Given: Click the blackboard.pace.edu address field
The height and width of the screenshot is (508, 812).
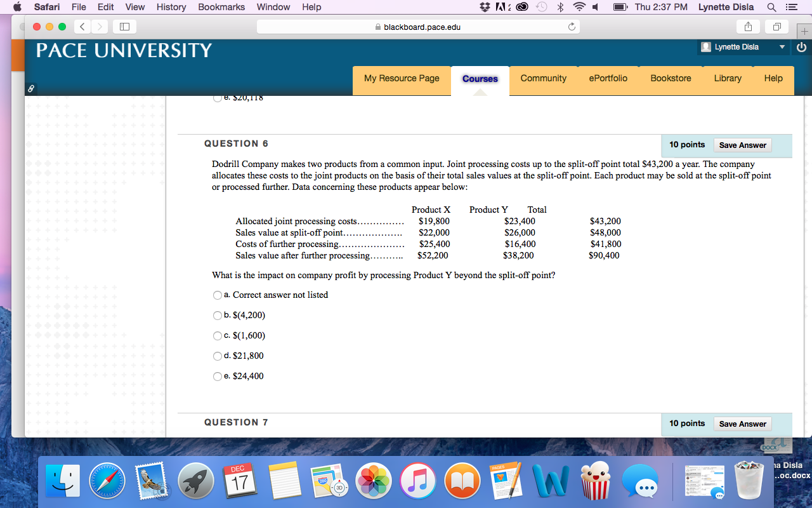Looking at the screenshot, I should (417, 27).
